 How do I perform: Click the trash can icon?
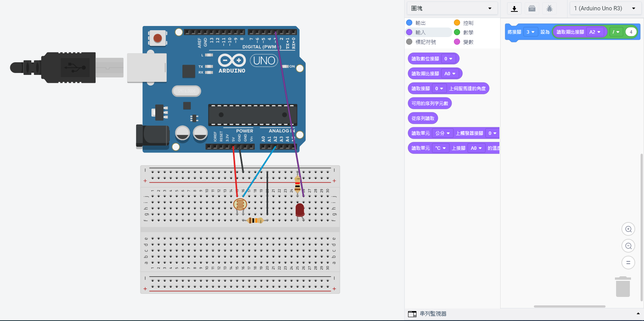point(623,287)
